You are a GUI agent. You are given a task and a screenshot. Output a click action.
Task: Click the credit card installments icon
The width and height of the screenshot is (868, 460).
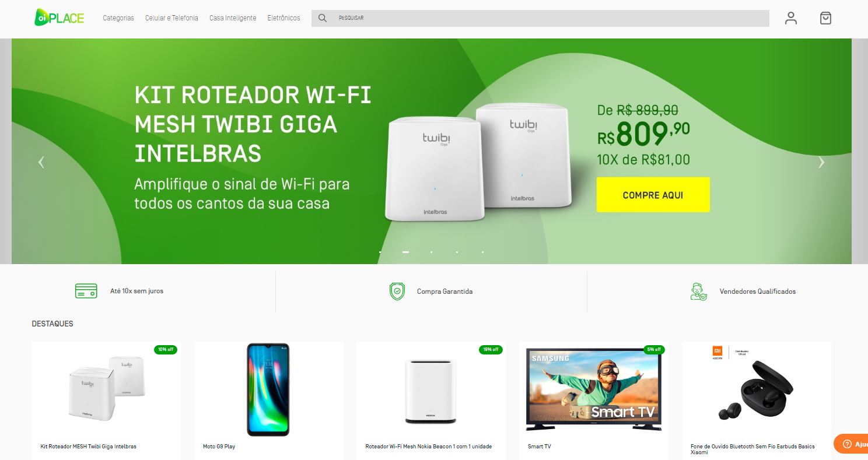click(x=86, y=291)
